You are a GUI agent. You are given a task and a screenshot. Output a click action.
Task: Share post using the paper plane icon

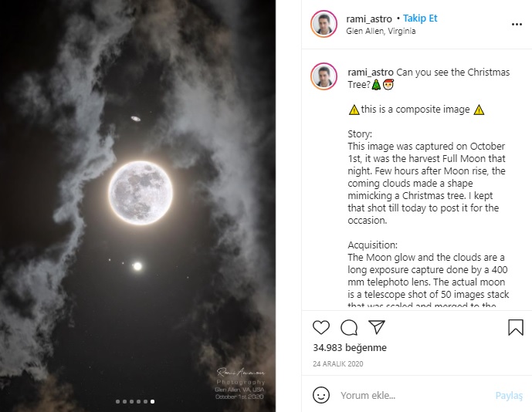tap(376, 327)
